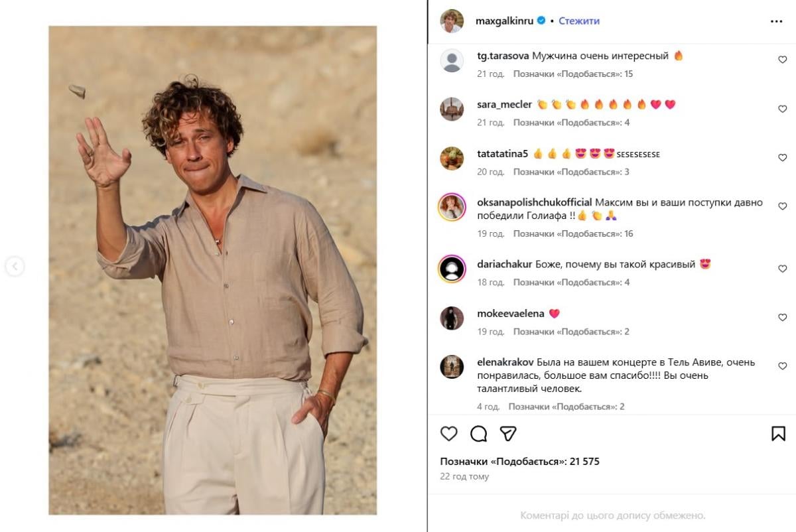
Task: Open maxgalkinru's profile avatar
Action: (452, 21)
